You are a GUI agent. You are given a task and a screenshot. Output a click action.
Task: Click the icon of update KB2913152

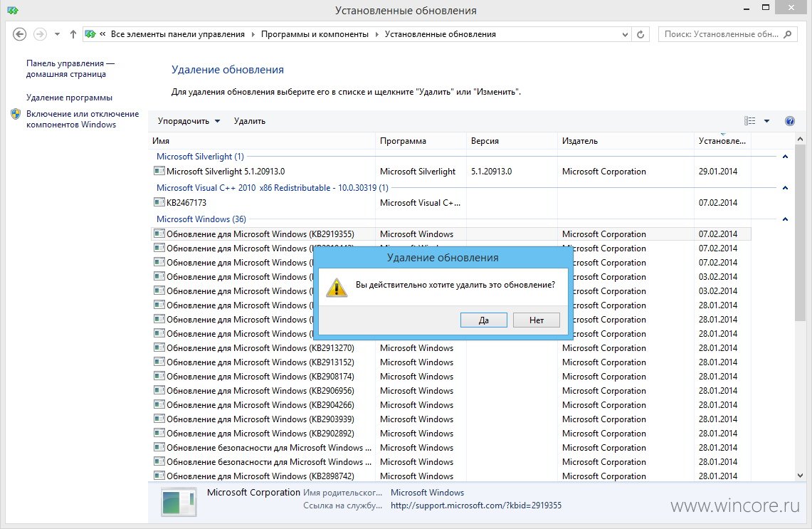[x=159, y=362]
